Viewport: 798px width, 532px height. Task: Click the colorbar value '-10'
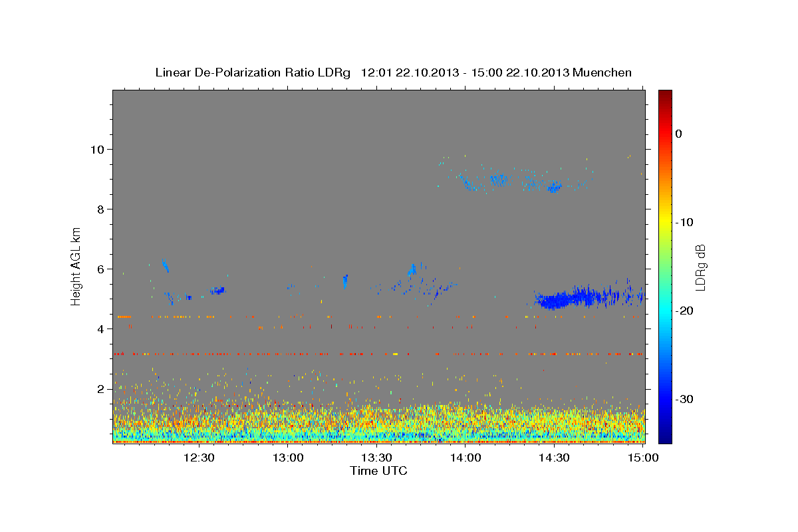coord(684,222)
